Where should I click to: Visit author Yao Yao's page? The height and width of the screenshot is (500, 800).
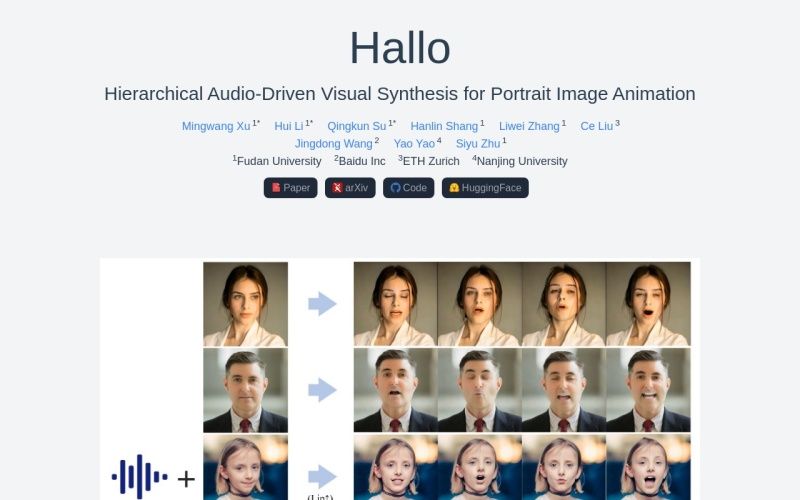click(x=414, y=144)
